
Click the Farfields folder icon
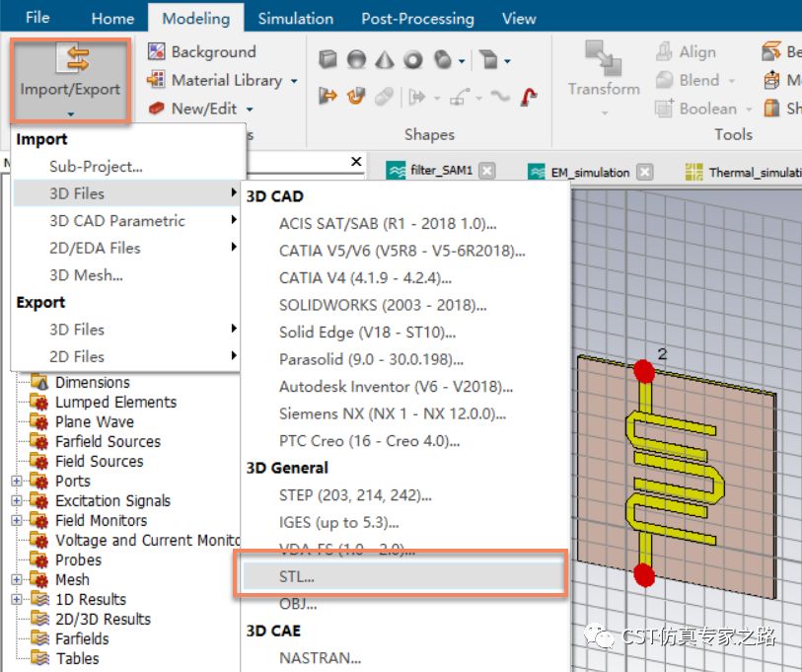[39, 638]
